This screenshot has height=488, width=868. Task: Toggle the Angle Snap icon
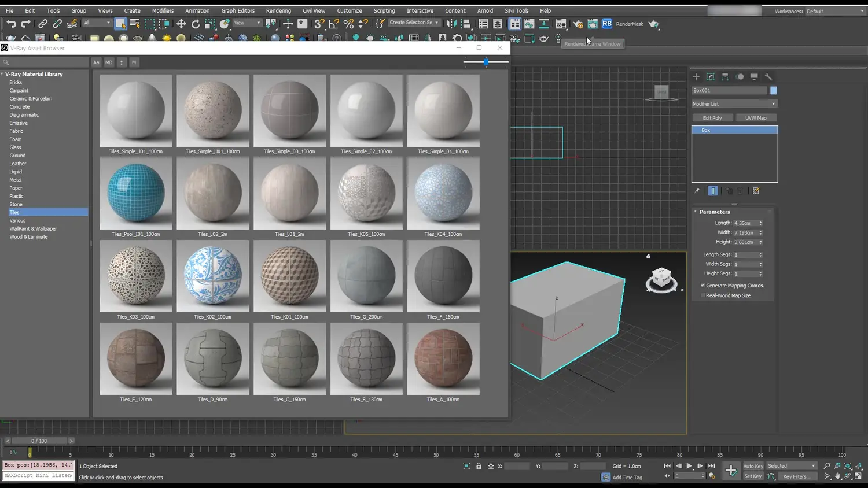334,24
